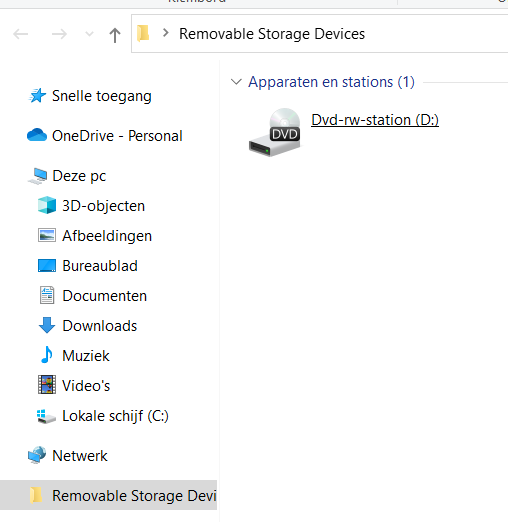Open recent locations dropdown chevron
This screenshot has height=522, width=508.
[x=89, y=34]
